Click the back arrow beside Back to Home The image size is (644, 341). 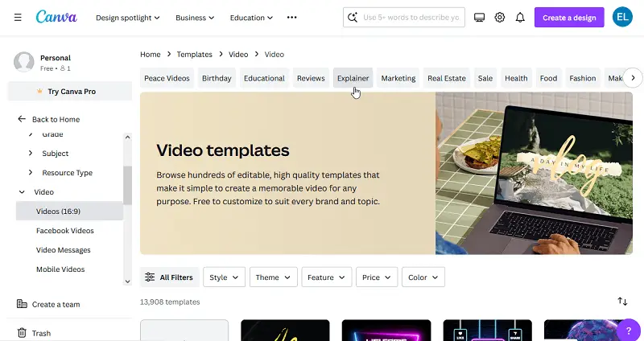click(22, 119)
